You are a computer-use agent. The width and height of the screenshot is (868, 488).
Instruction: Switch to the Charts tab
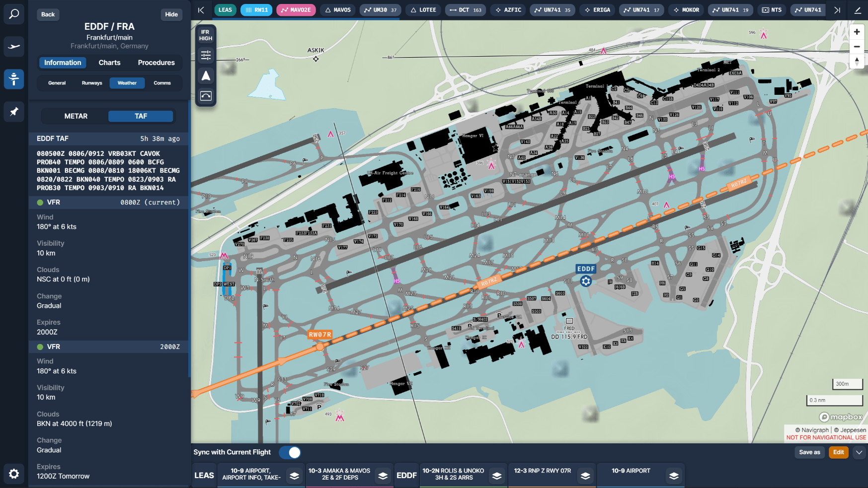point(109,63)
